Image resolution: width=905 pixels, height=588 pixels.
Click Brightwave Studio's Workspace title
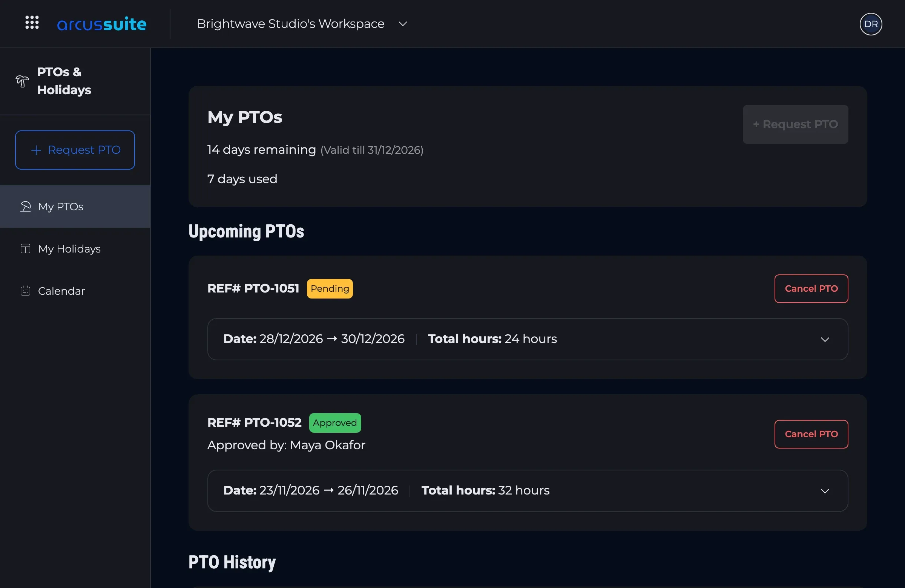click(x=290, y=24)
